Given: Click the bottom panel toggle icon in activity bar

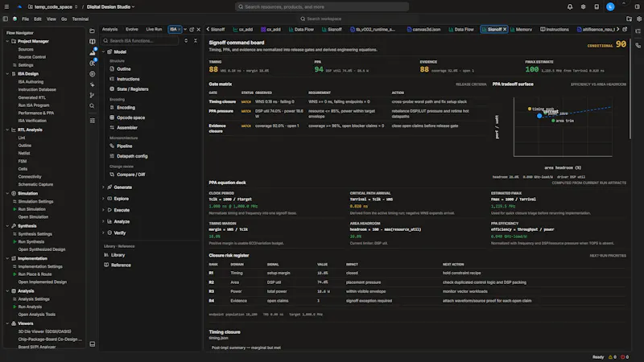Looking at the screenshot, I should coord(92,344).
